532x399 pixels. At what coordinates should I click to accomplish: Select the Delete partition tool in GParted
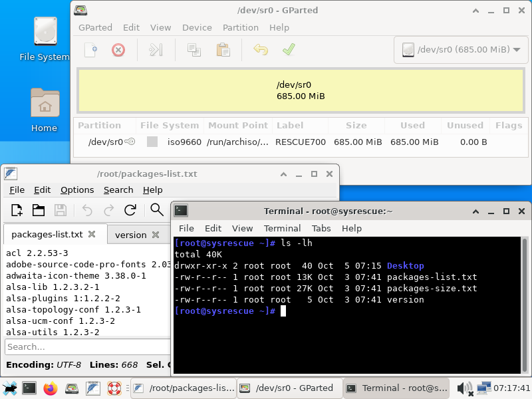pyautogui.click(x=118, y=49)
